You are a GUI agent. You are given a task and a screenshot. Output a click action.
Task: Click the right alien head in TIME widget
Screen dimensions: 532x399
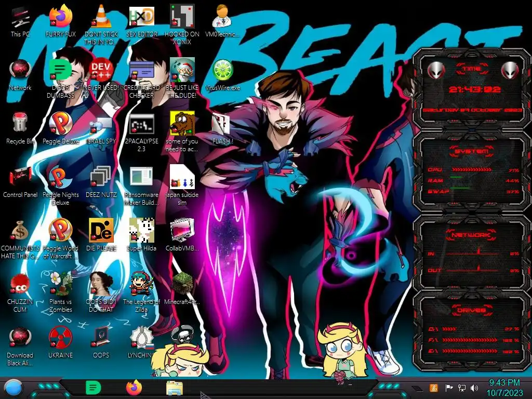(510, 71)
